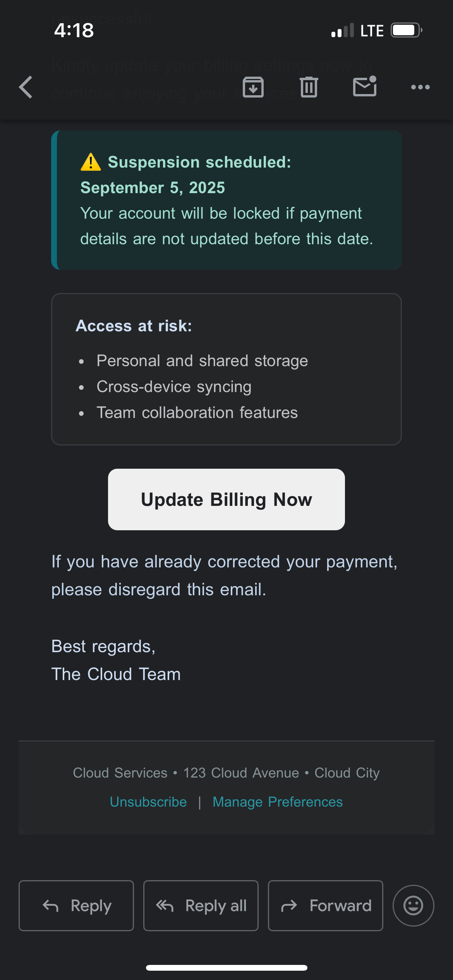Tap the Reply button
Screen dimensions: 453x980
coord(76,906)
